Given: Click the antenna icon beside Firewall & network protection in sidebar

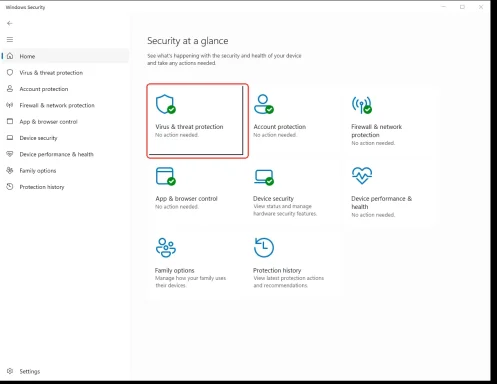Looking at the screenshot, I should 10,105.
